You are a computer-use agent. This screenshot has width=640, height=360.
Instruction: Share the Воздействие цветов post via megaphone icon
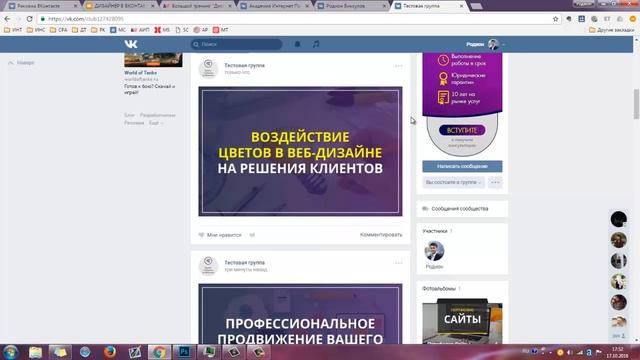252,235
